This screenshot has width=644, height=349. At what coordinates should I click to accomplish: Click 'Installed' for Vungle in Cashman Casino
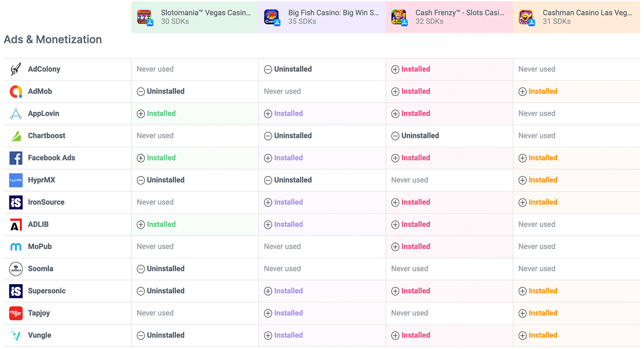543,335
